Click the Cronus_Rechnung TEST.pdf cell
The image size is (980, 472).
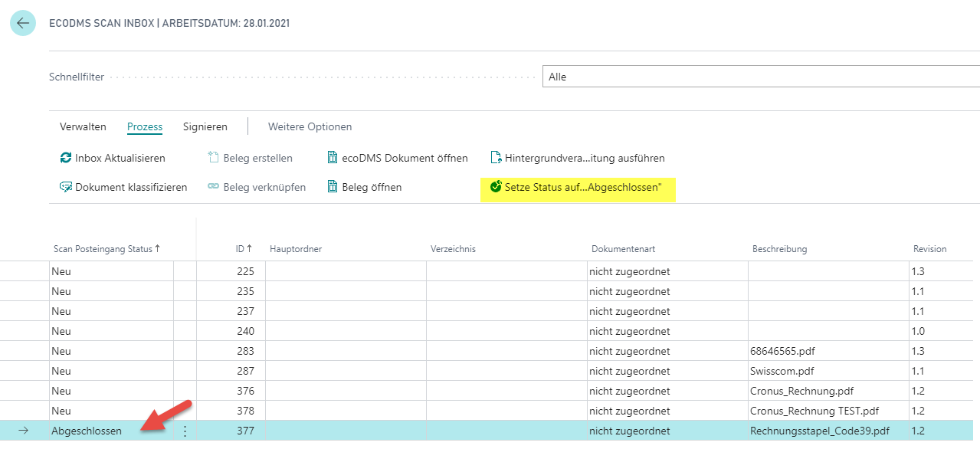coord(829,411)
